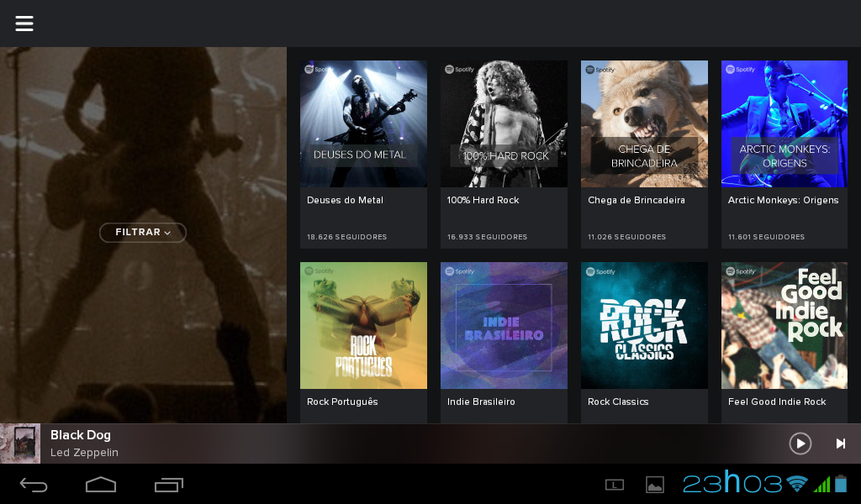Select the 'Rock Português' title text
Screen dimensions: 861x504
[x=342, y=402]
